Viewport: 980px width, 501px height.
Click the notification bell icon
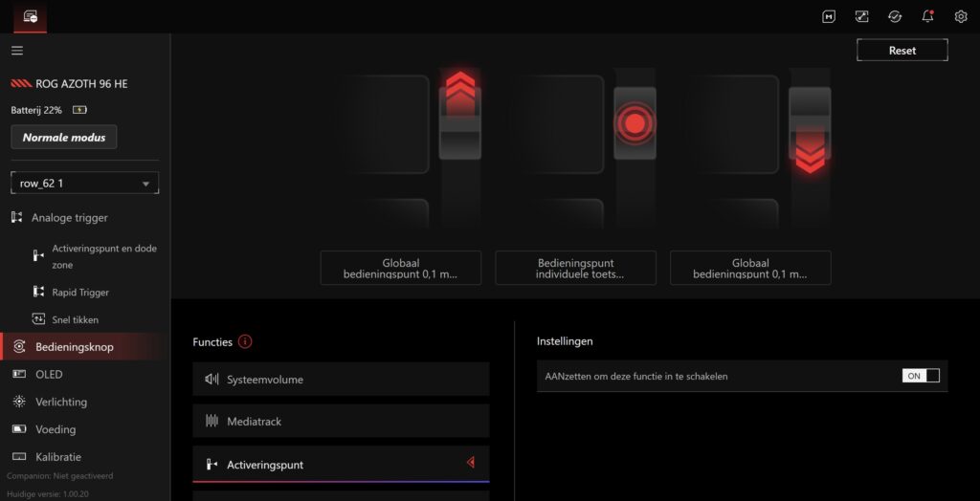tap(927, 16)
